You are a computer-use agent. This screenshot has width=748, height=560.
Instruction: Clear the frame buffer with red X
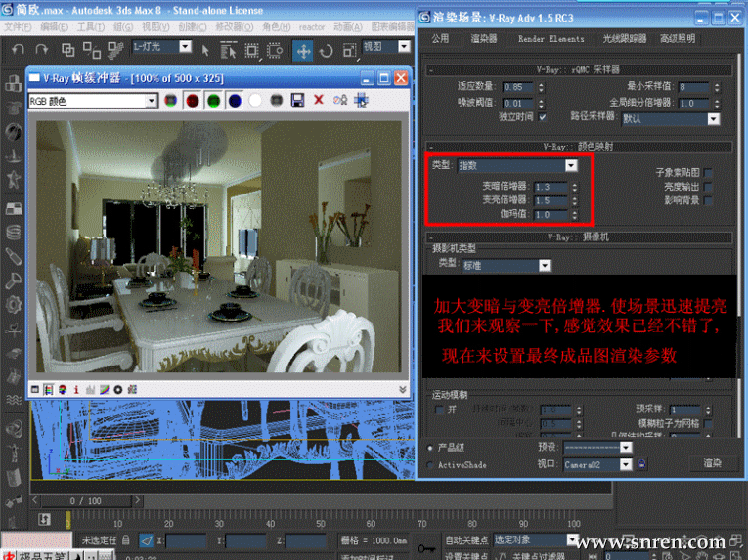(x=319, y=100)
